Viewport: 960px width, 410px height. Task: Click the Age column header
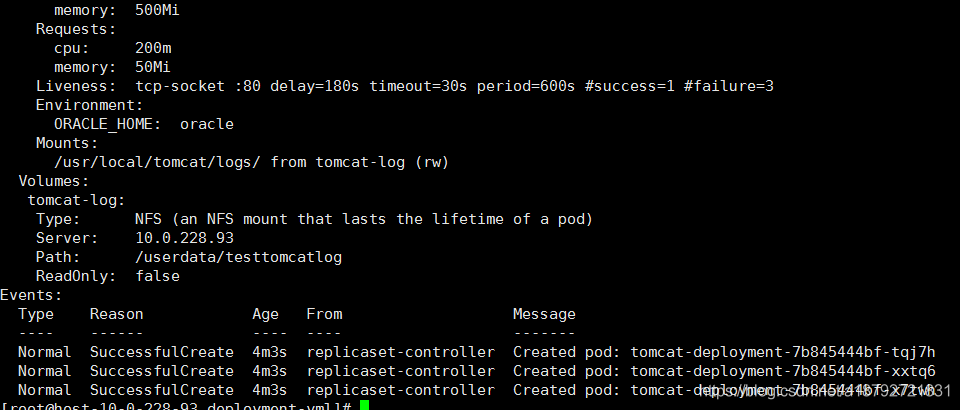point(265,315)
